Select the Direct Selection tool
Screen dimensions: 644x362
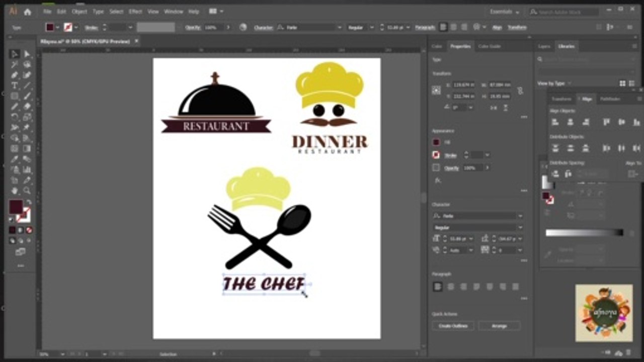pos(27,54)
